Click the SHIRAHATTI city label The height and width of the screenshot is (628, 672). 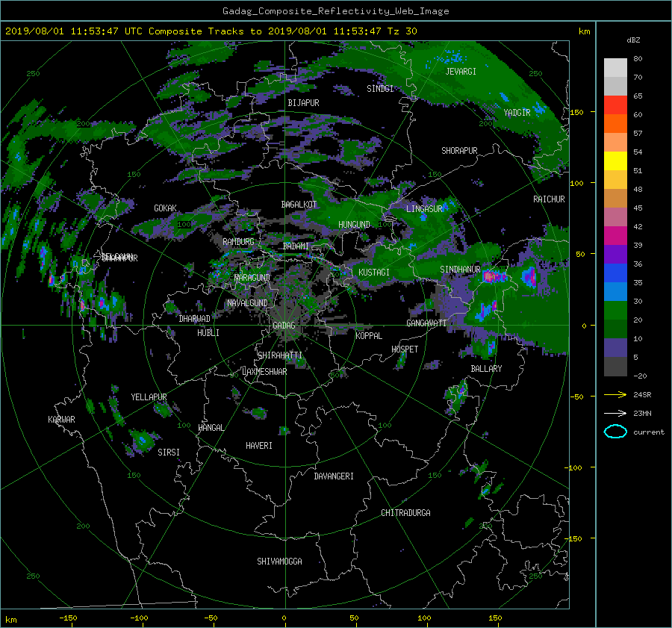point(280,355)
